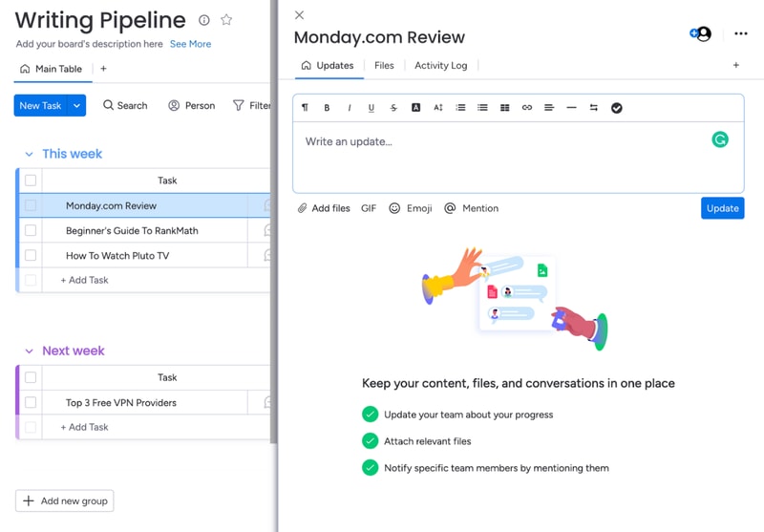Screen dimensions: 764x532
Task: Collapse the This week group
Action: click(x=30, y=155)
